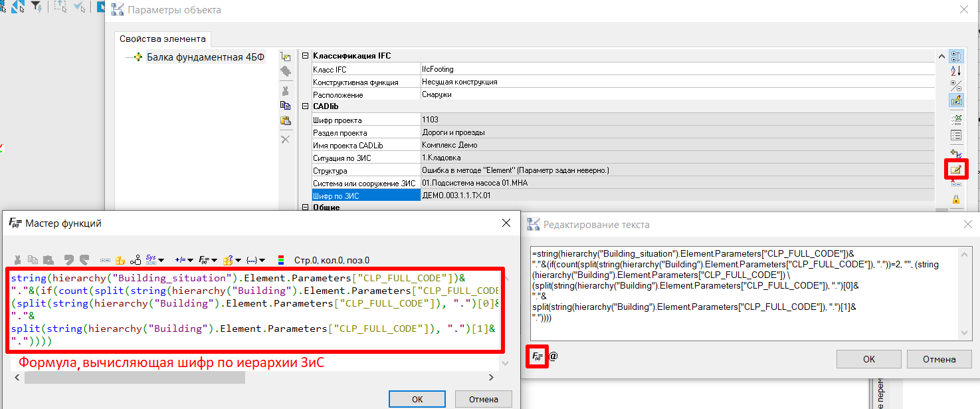Click the copy icon left of property grid
Image resolution: width=980 pixels, height=409 pixels.
286,105
